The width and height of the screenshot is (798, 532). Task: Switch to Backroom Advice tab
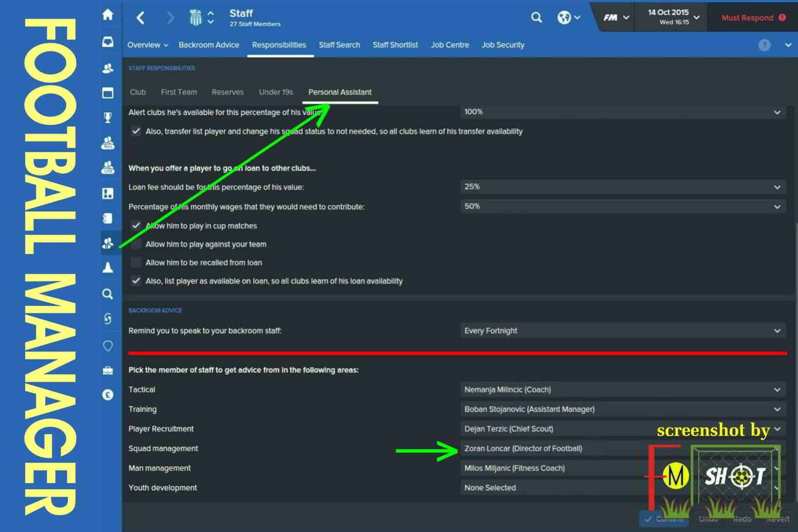point(209,45)
